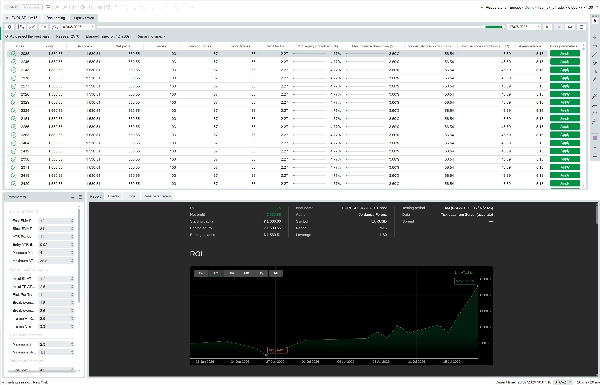
Task: Click the greyed-out button after the pause-style button
Action: tap(559, 27)
